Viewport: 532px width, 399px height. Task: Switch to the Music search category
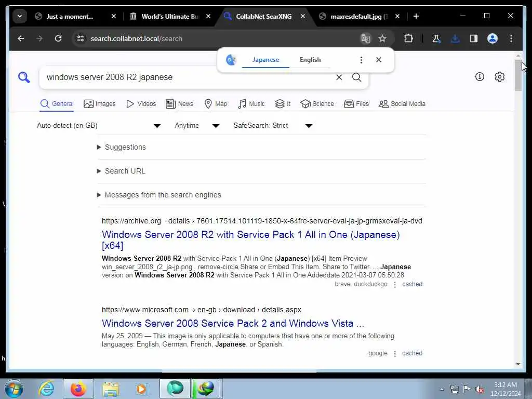coord(251,104)
